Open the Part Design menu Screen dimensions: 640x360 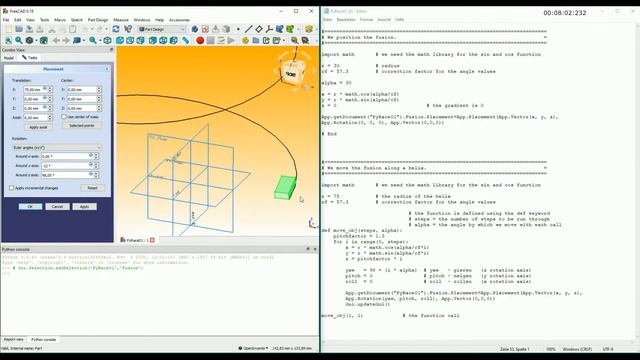98,20
